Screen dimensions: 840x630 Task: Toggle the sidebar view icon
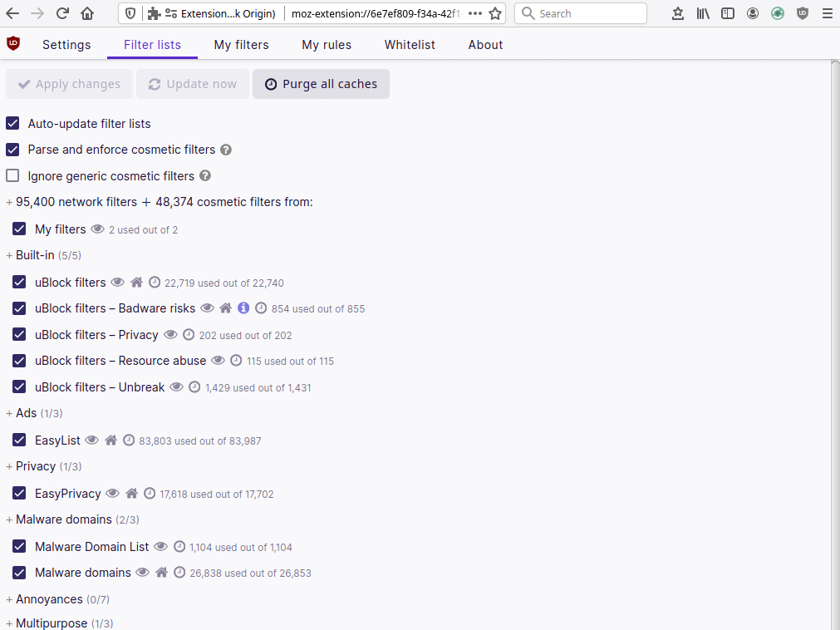[x=728, y=13]
